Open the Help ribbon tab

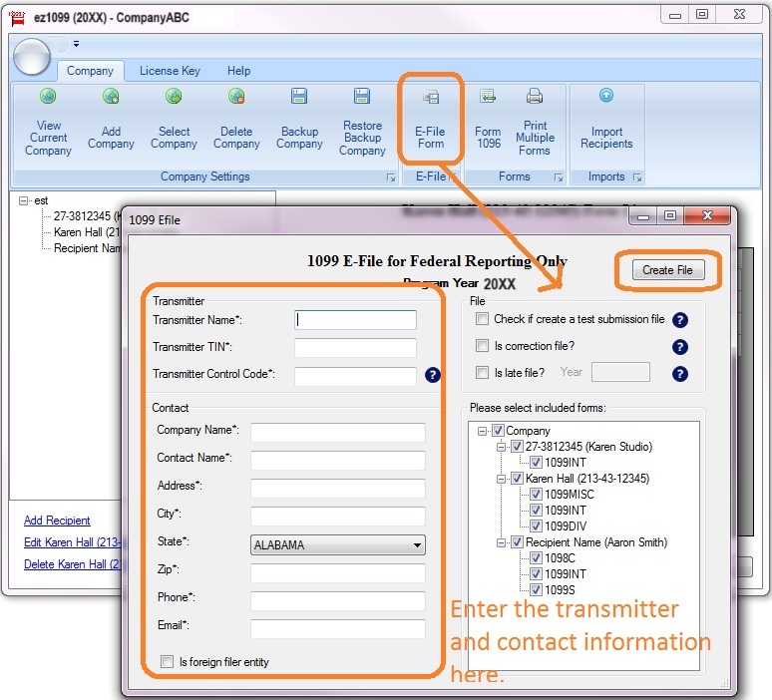[239, 71]
